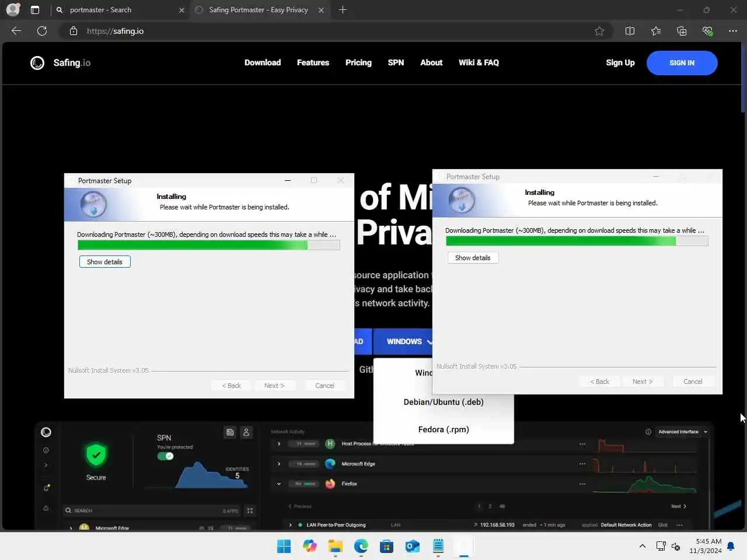Collapse the Firefox row in preview
This screenshot has height=560, width=747.
click(x=279, y=484)
